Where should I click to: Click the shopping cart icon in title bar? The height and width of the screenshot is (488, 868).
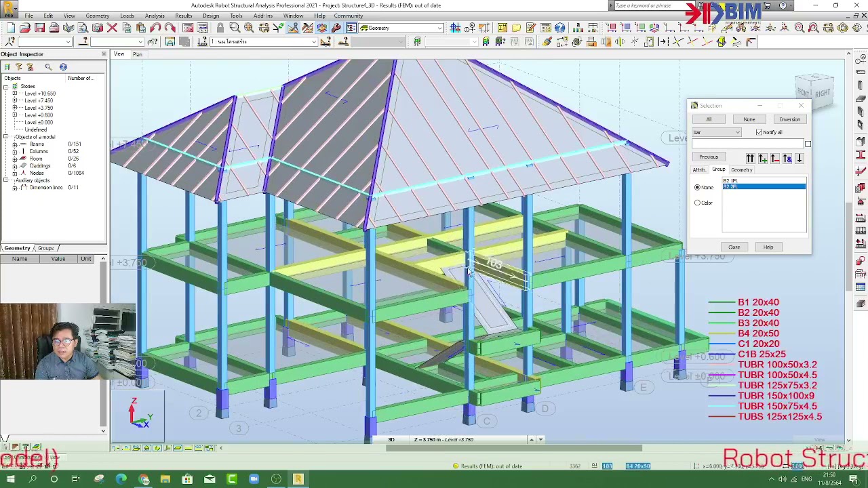click(769, 5)
